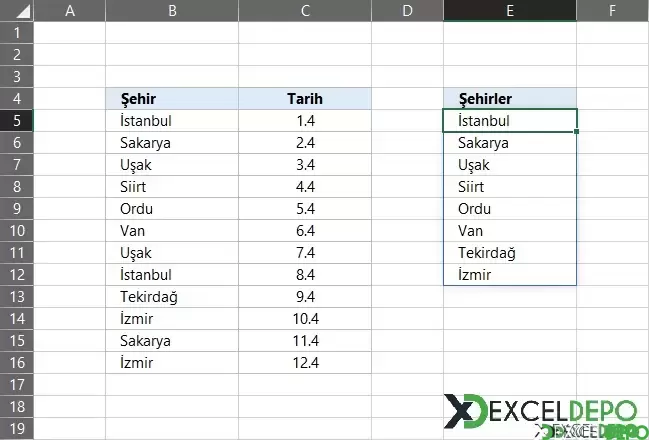Click the date cell containing 12.4
This screenshot has width=649, height=440.
[305, 363]
